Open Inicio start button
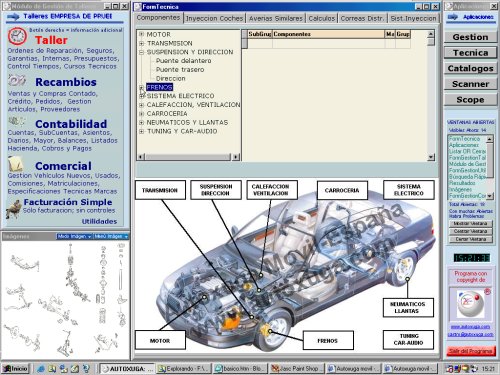 15,368
